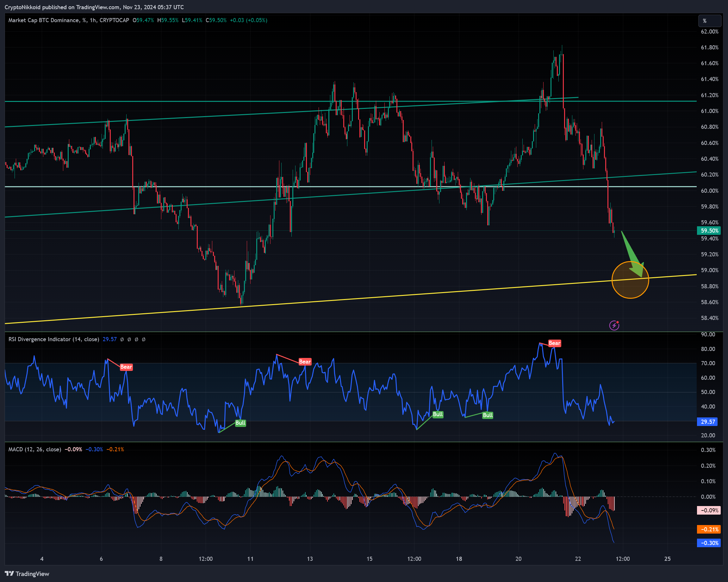Click date label 4 on time axis
Image resolution: width=728 pixels, height=582 pixels.
[42, 559]
